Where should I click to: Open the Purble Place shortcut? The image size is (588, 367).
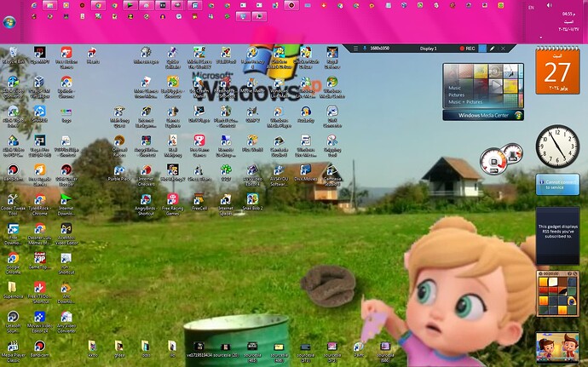119,174
